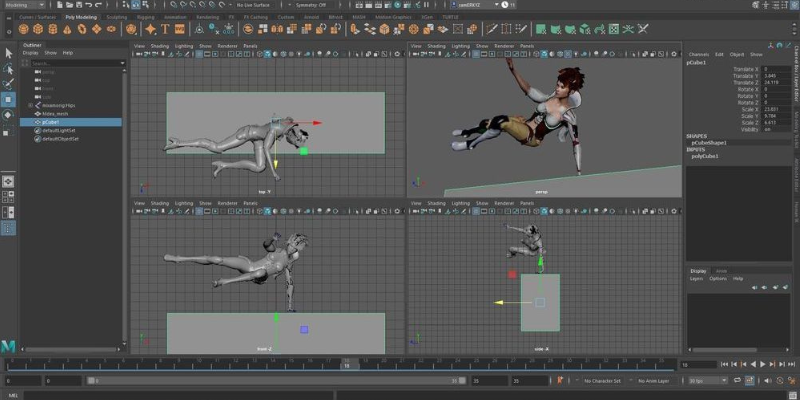Viewport: 800px width, 400px height.
Task: Click the Maya logo icon in sidebar
Action: [x=8, y=346]
